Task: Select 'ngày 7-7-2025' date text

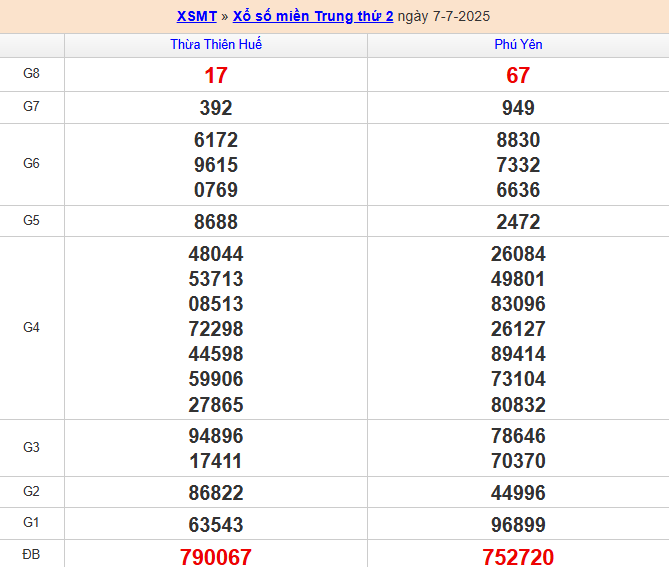Action: [x=444, y=16]
